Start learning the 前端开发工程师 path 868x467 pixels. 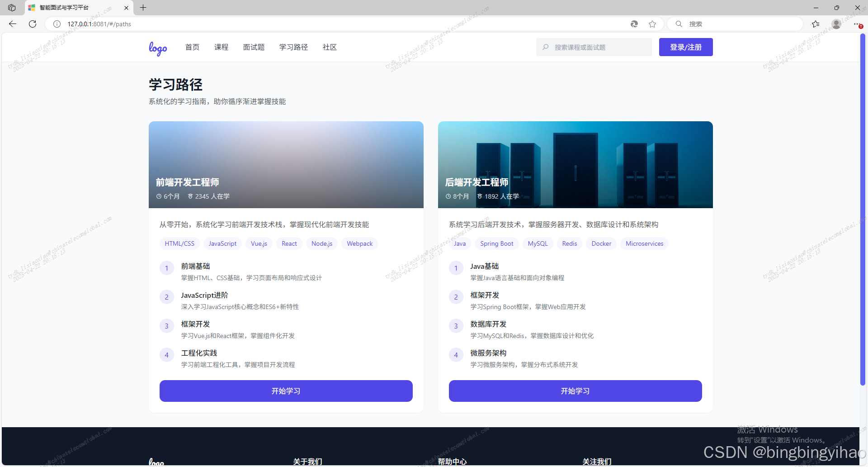(286, 391)
